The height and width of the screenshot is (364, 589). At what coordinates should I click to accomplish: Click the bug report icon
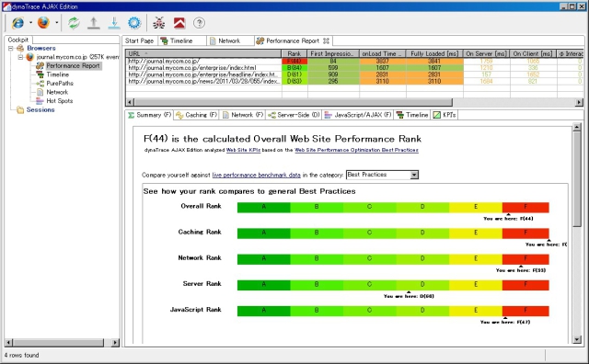(159, 23)
